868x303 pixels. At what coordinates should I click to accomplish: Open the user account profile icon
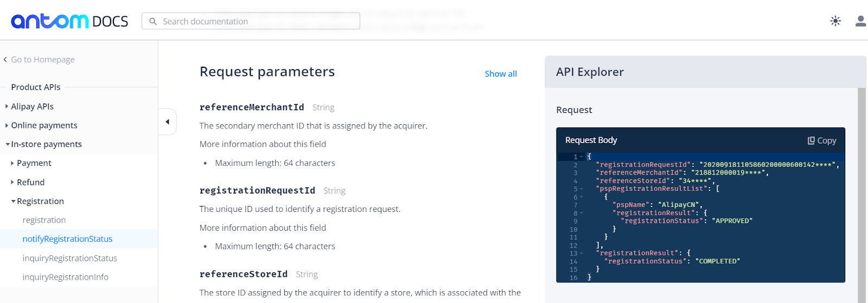(860, 21)
